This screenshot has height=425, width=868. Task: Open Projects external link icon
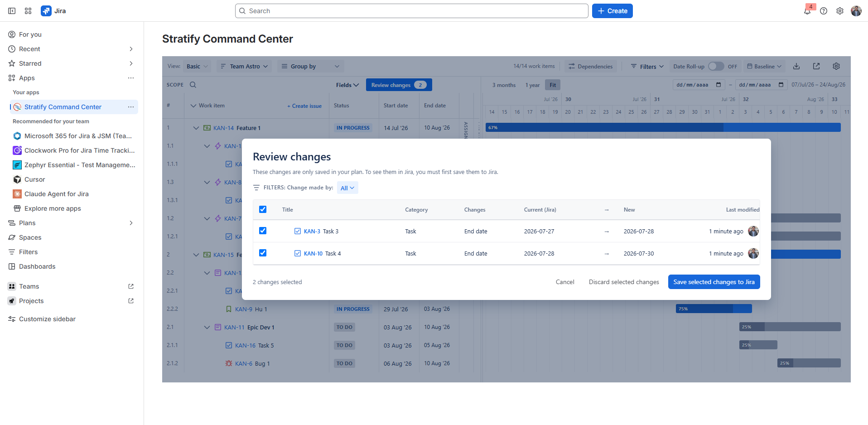click(x=131, y=301)
